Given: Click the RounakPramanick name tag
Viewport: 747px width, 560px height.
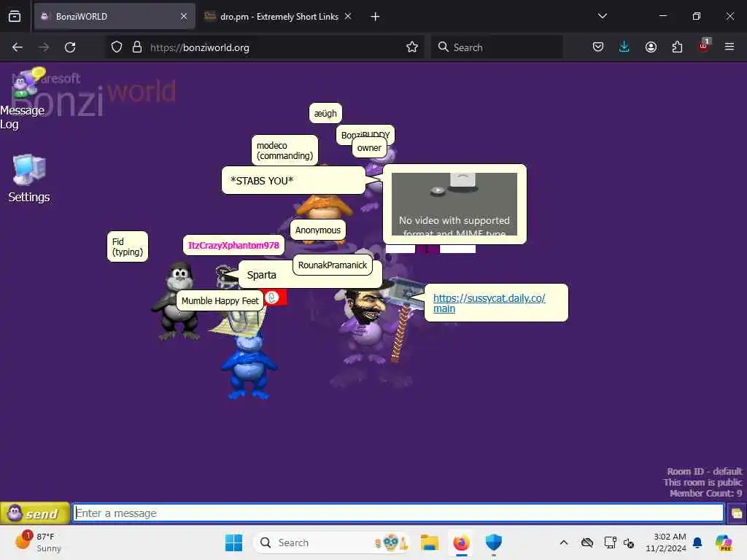Looking at the screenshot, I should (333, 265).
